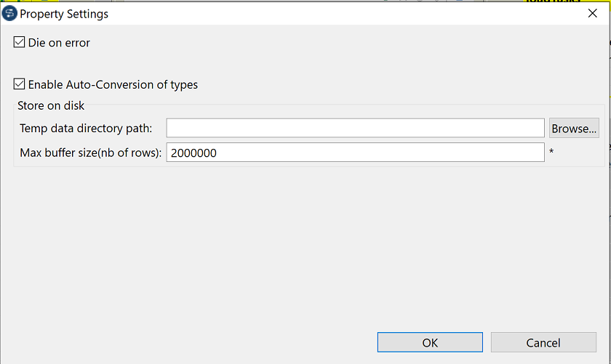The height and width of the screenshot is (364, 611).
Task: Click the Store on disk group label
Action: click(x=51, y=106)
